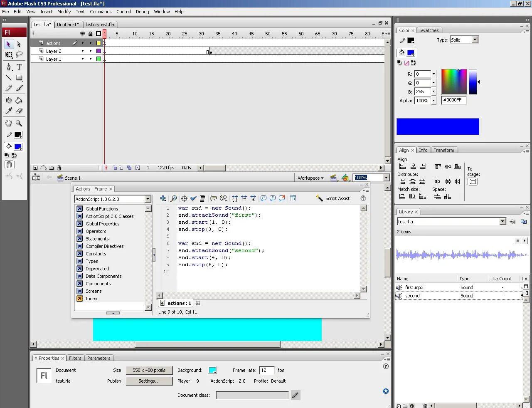Click Auto format script icon
The width and height of the screenshot is (532, 408).
[x=202, y=198]
